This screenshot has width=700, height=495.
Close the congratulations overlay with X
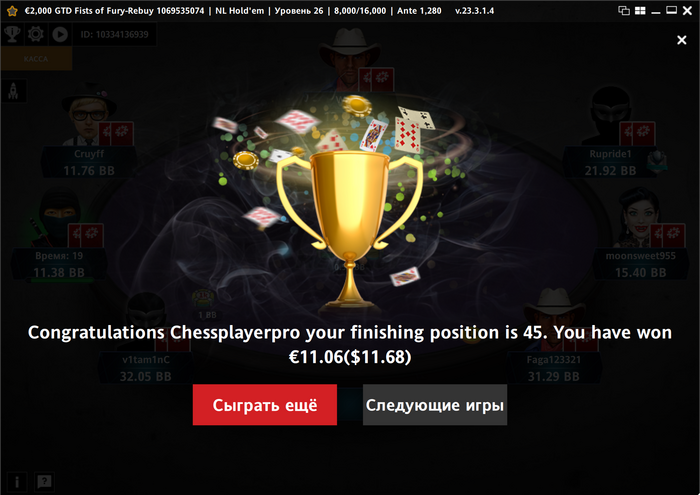[x=681, y=40]
